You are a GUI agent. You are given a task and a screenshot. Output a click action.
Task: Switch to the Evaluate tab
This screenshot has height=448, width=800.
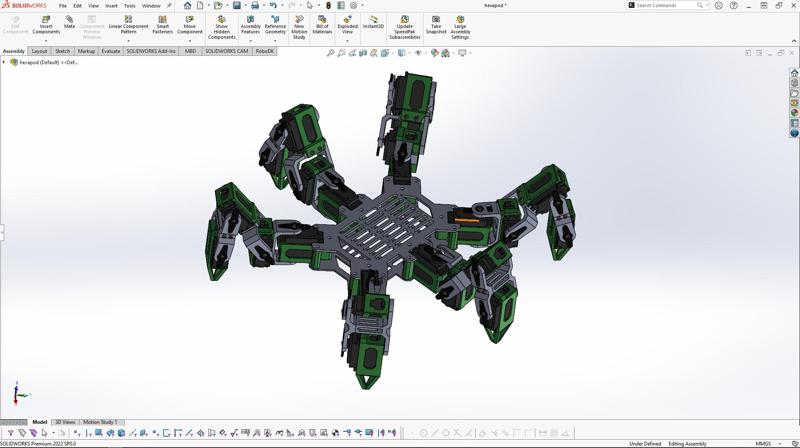point(111,51)
